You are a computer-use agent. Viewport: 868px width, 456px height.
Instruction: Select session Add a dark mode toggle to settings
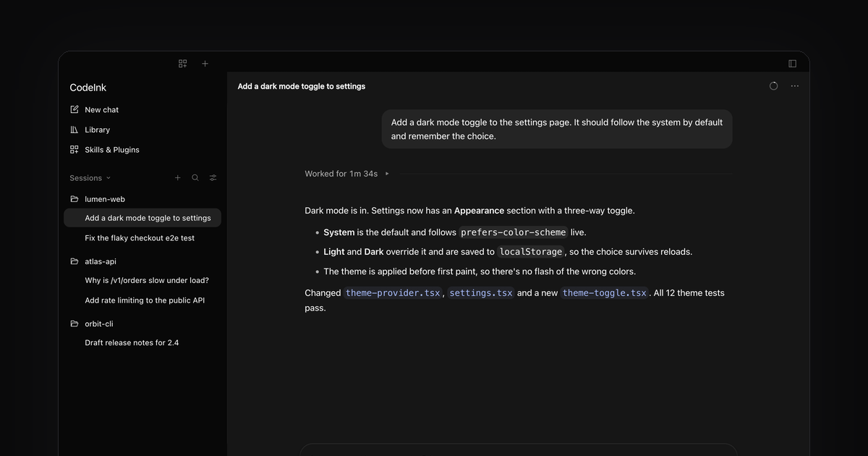(142, 218)
